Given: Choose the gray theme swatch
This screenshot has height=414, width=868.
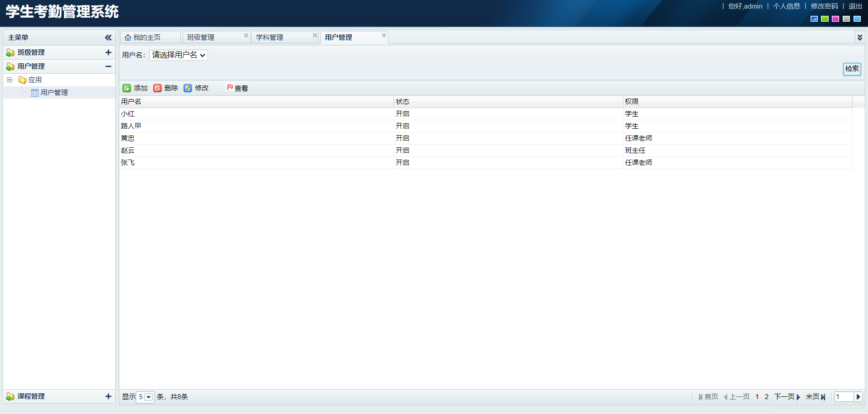Looking at the screenshot, I should (x=846, y=19).
